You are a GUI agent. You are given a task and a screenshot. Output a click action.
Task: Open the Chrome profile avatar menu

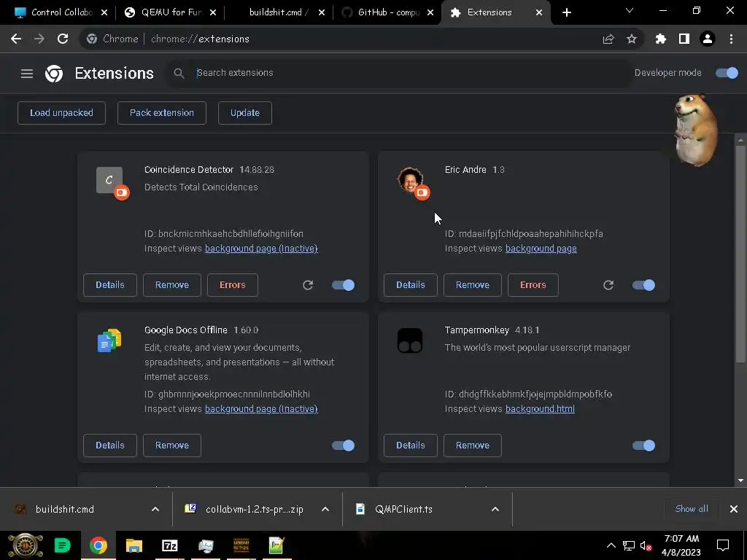[x=708, y=39]
